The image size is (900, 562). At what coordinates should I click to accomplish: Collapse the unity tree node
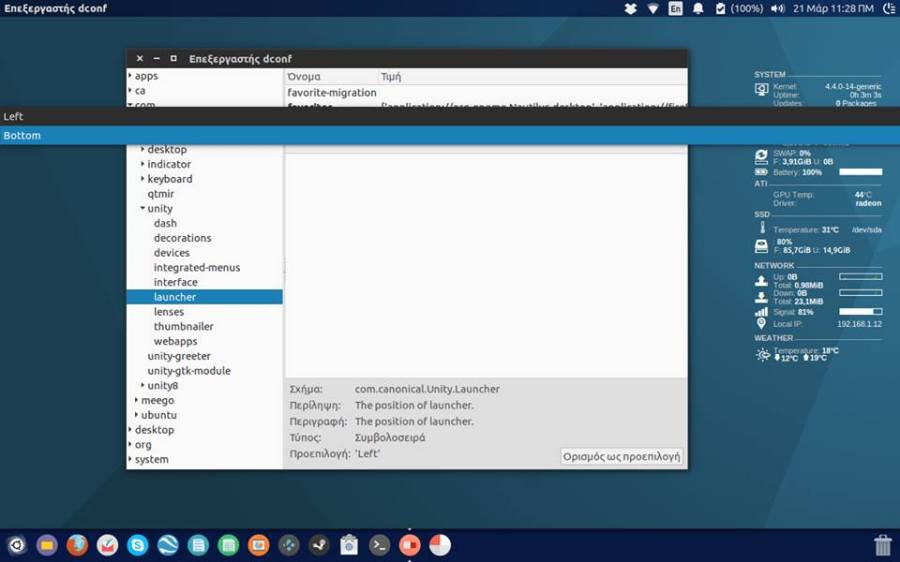142,208
